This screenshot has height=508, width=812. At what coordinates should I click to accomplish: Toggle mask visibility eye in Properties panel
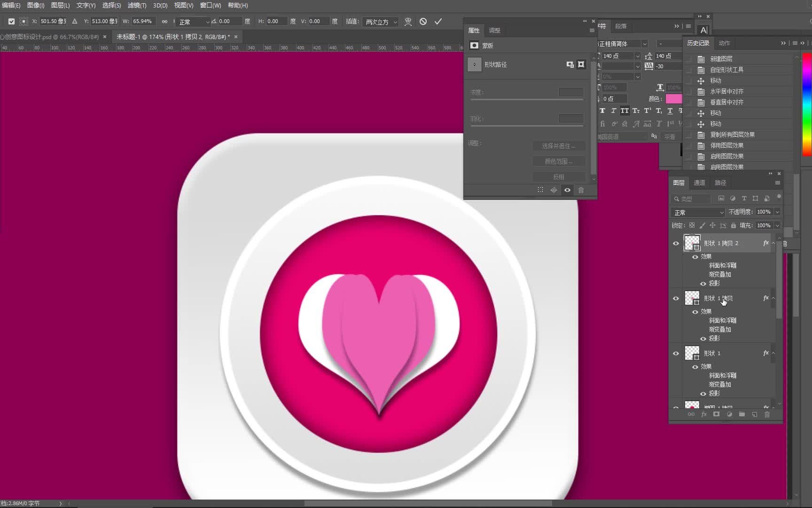click(567, 190)
